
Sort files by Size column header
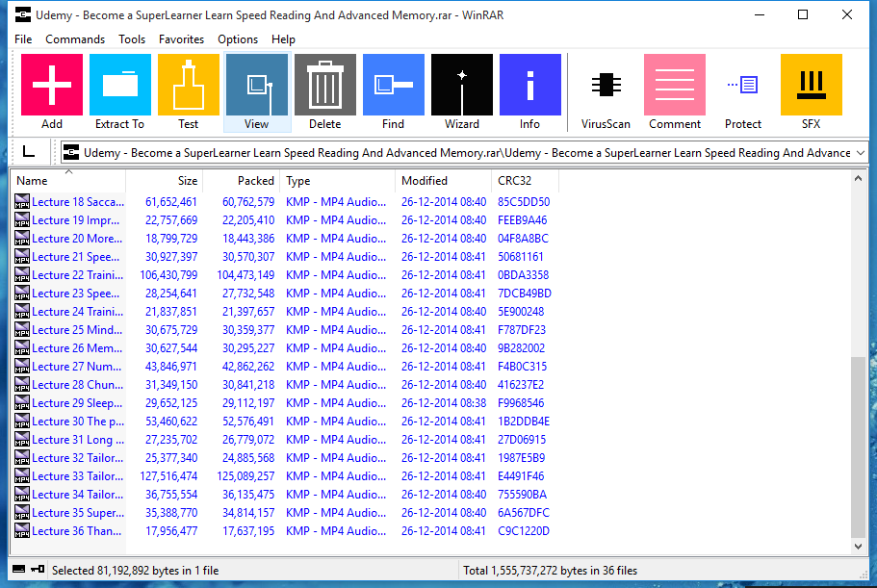click(x=165, y=181)
